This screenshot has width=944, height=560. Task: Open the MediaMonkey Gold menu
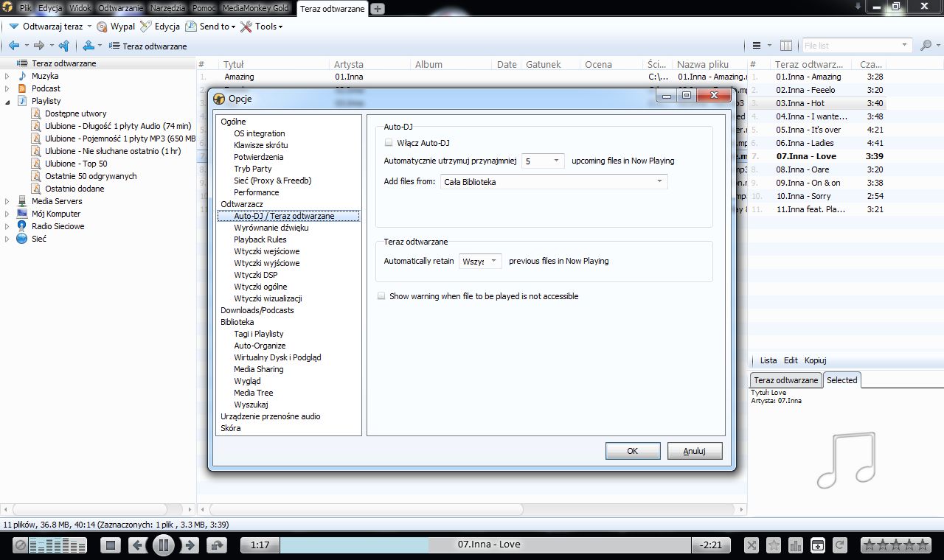[257, 8]
